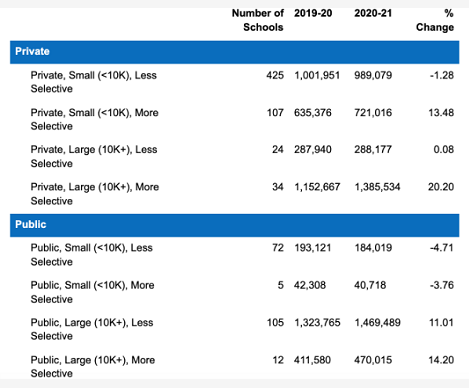
Task: Click the 20.20 percent change value
Action: 441,187
